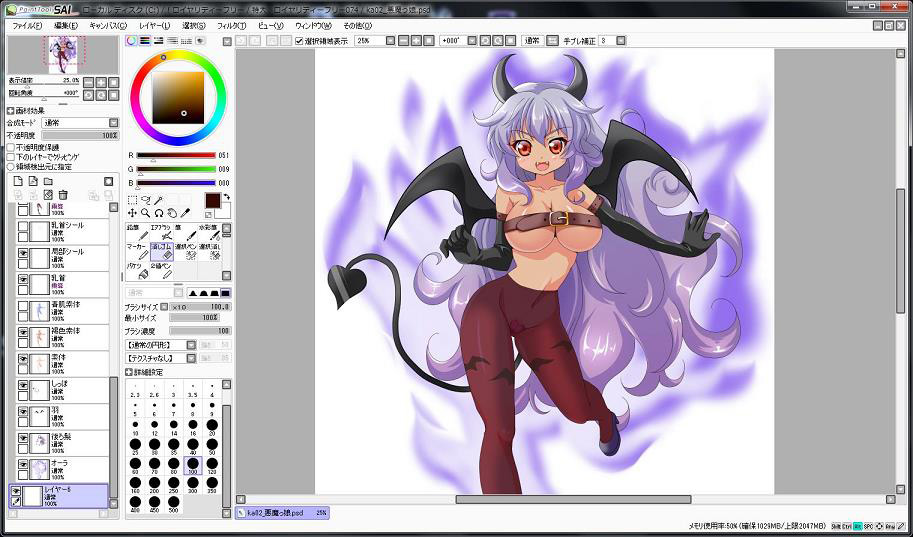Image resolution: width=913 pixels, height=537 pixels.
Task: Click the red R channel slider
Action: [x=175, y=155]
